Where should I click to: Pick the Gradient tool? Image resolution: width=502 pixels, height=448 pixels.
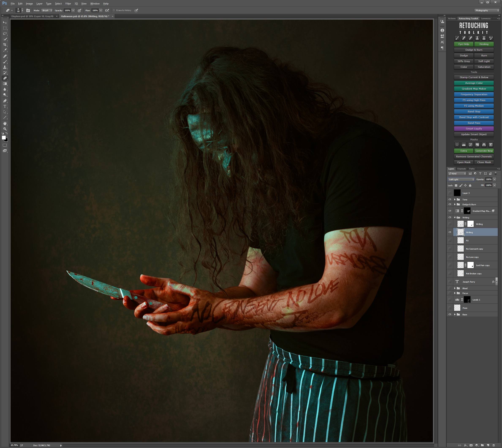click(x=5, y=84)
